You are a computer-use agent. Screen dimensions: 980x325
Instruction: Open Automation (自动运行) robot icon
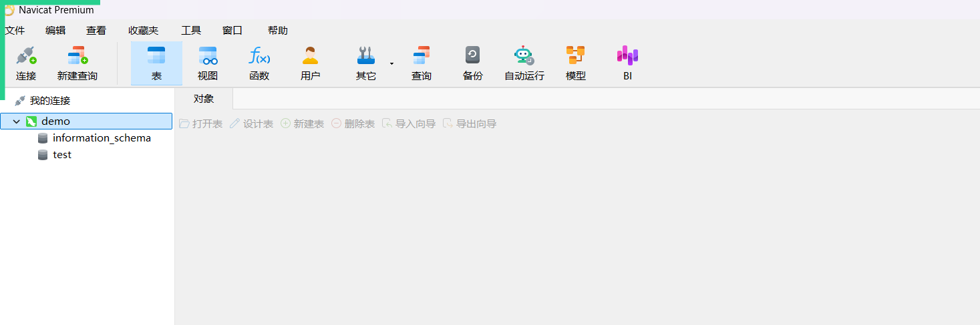[524, 56]
